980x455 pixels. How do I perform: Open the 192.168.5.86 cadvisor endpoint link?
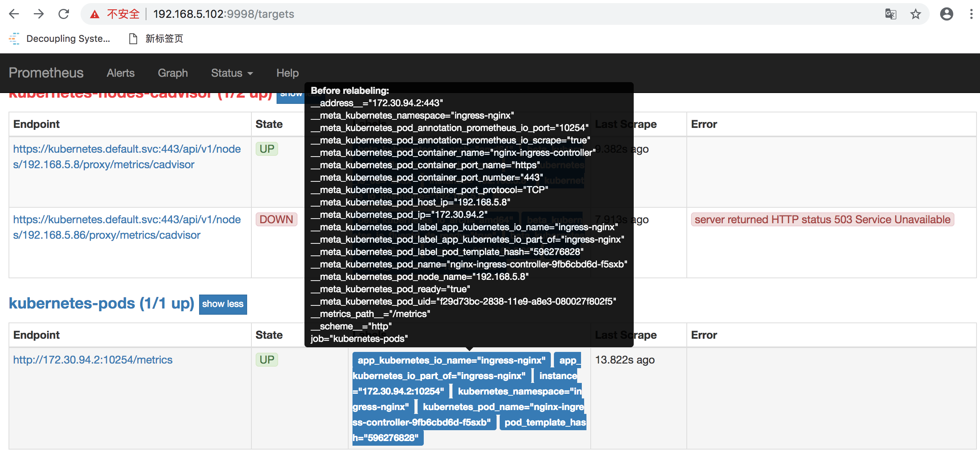click(127, 227)
